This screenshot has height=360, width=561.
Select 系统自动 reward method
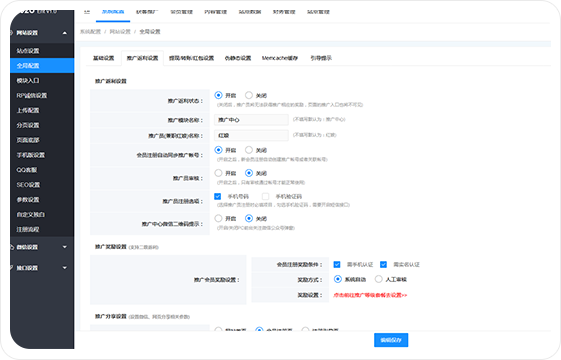coord(337,279)
